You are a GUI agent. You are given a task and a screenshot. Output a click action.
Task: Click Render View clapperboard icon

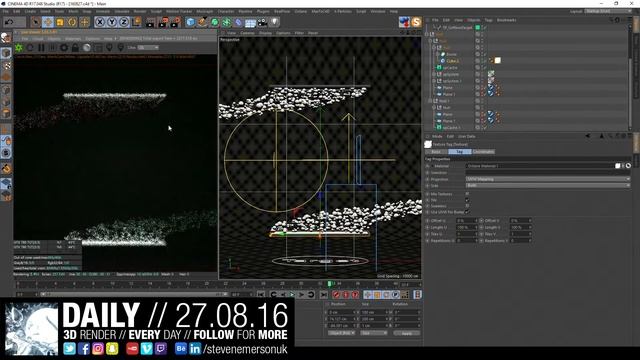tap(151, 22)
